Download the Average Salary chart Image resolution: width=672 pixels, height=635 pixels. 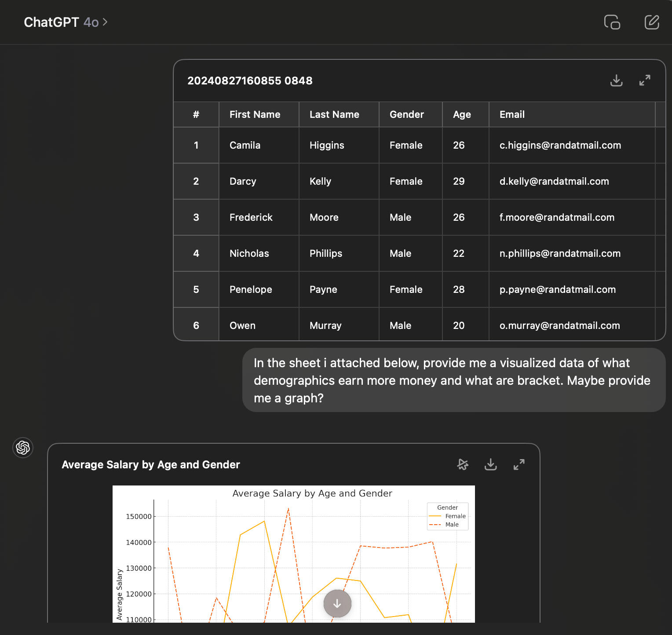click(x=490, y=464)
